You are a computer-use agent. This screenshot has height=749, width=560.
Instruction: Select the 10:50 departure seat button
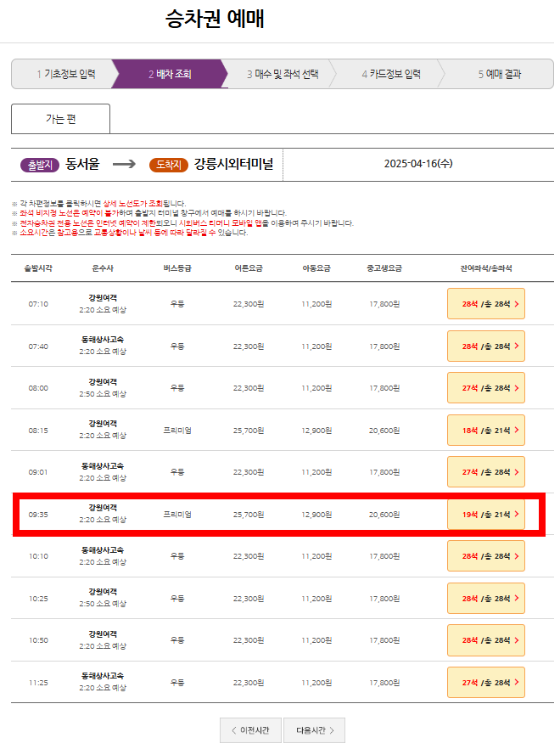click(486, 640)
